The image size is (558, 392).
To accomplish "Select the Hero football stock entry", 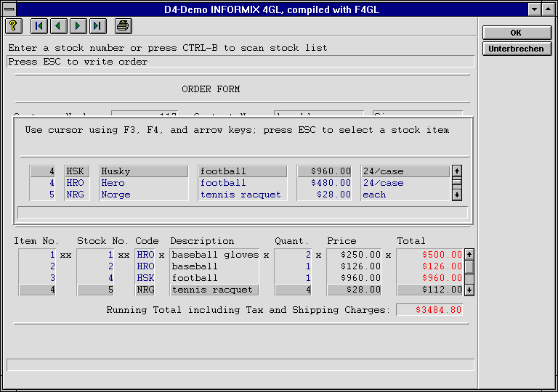I will pyautogui.click(x=143, y=183).
